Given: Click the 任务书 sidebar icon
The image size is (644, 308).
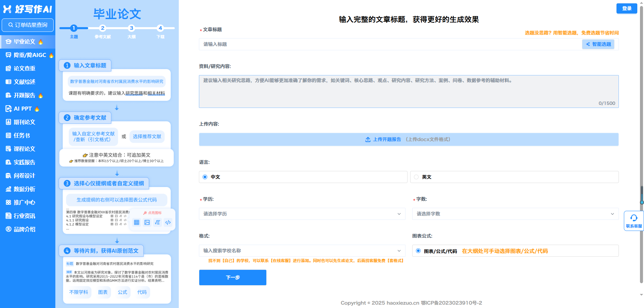Looking at the screenshot, I should point(8,135).
